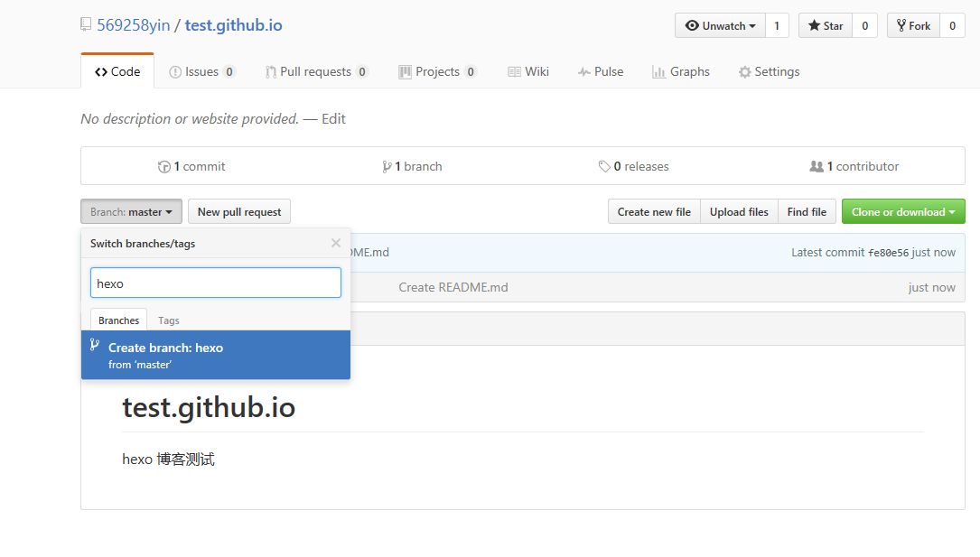The height and width of the screenshot is (557, 980).
Task: Click the tag icon beside 0 releases
Action: [x=604, y=167]
